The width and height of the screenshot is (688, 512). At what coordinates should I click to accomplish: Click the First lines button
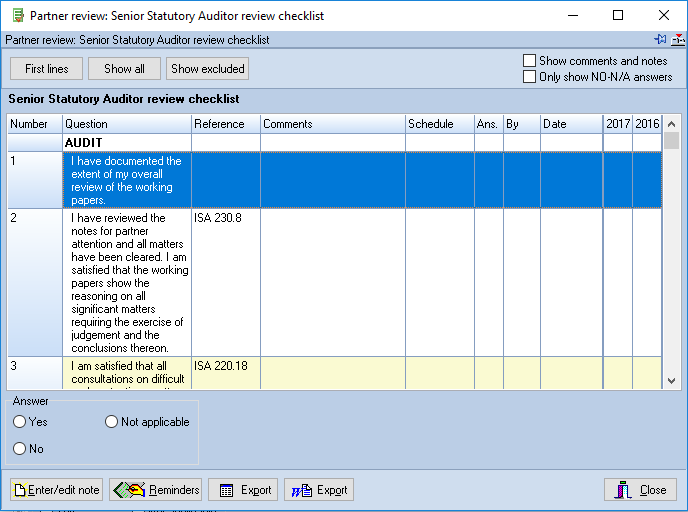click(47, 69)
